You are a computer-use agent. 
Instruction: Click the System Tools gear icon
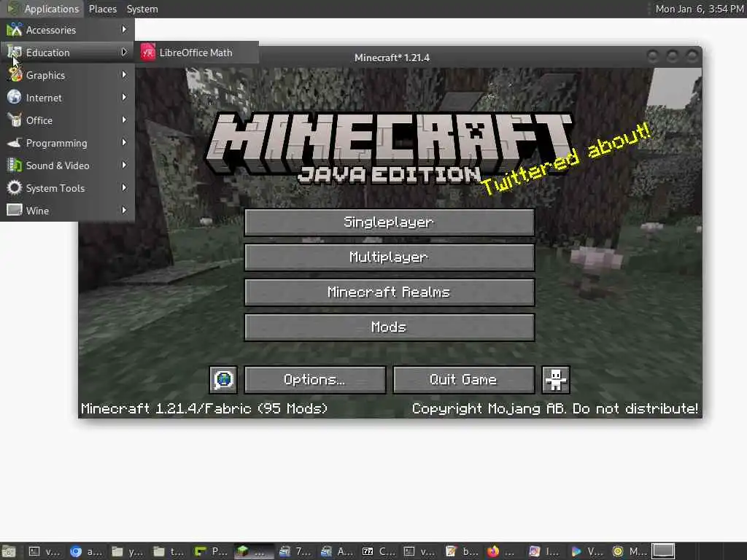click(15, 187)
